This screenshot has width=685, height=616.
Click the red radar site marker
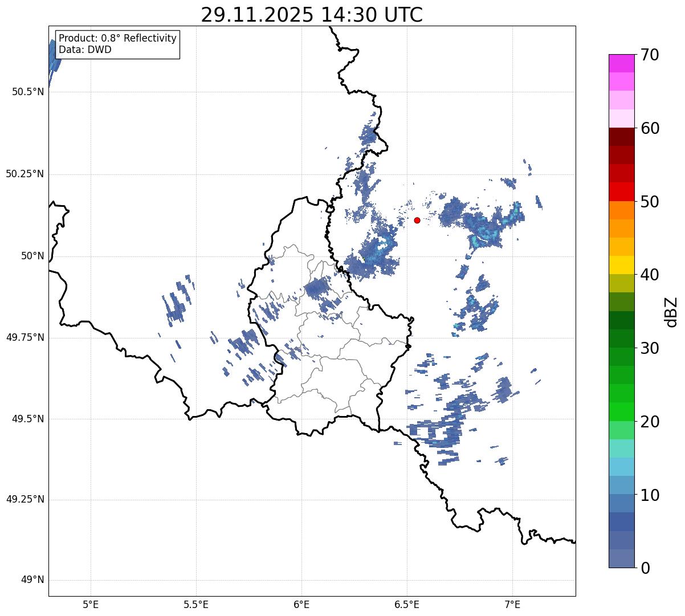coord(417,220)
